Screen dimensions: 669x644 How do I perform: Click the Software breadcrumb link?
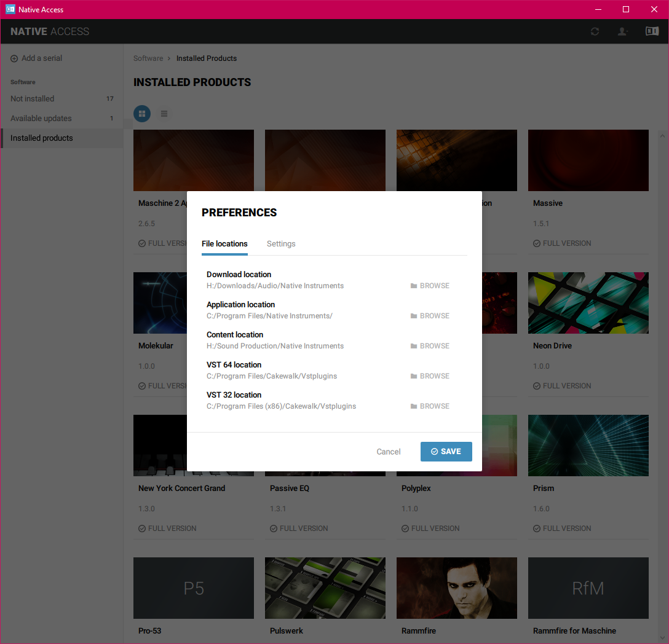(148, 58)
